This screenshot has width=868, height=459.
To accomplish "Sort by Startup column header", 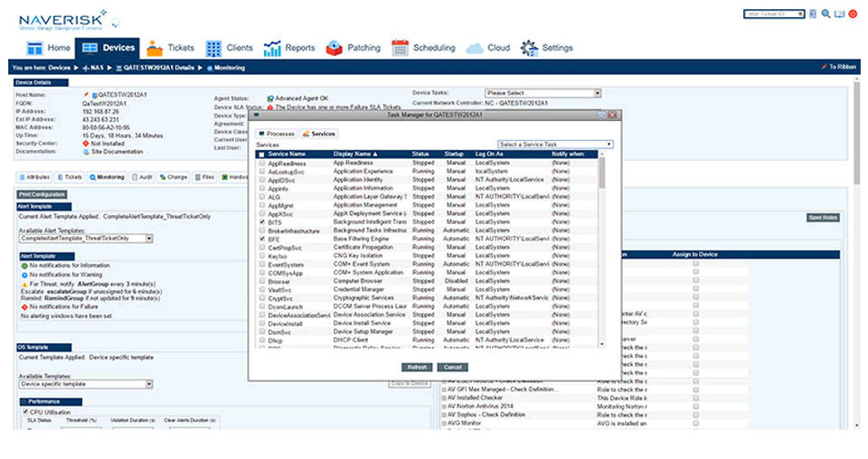I will click(453, 155).
